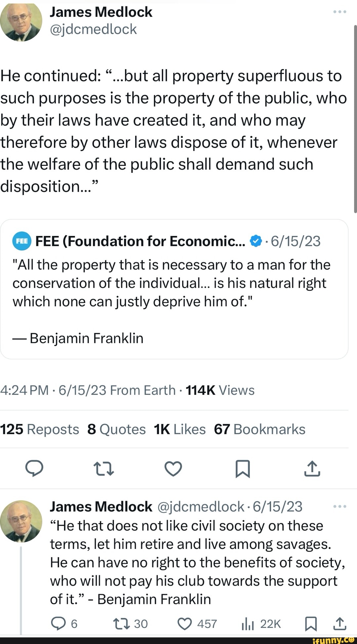
Task: Bookmark the reply tweet about civil society
Action: pyautogui.click(x=311, y=624)
